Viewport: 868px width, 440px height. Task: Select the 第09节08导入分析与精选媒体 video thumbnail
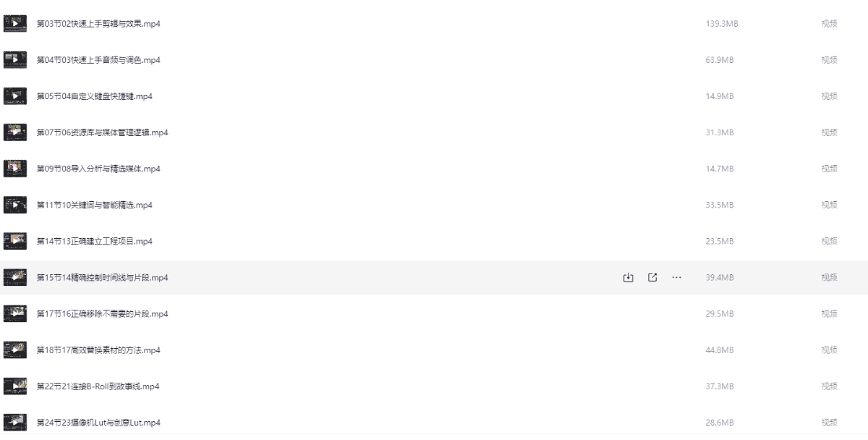(x=15, y=169)
